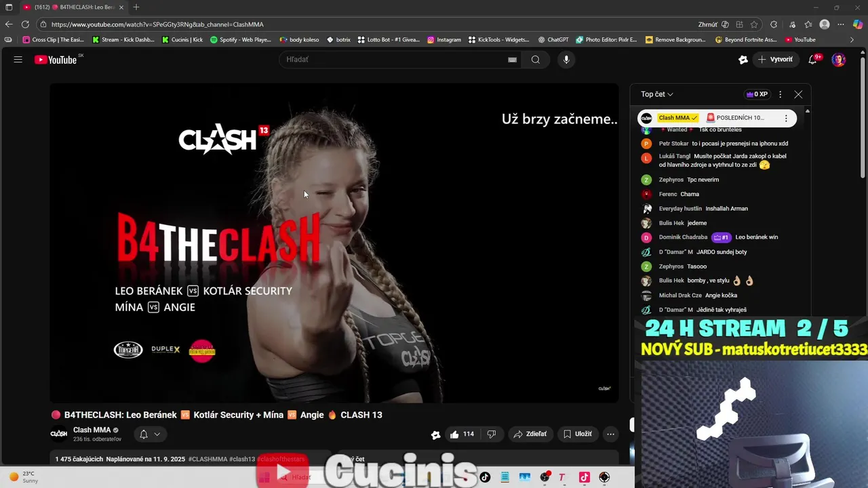868x488 pixels.
Task: Open the on-screen keyboard in search box
Action: 512,60
